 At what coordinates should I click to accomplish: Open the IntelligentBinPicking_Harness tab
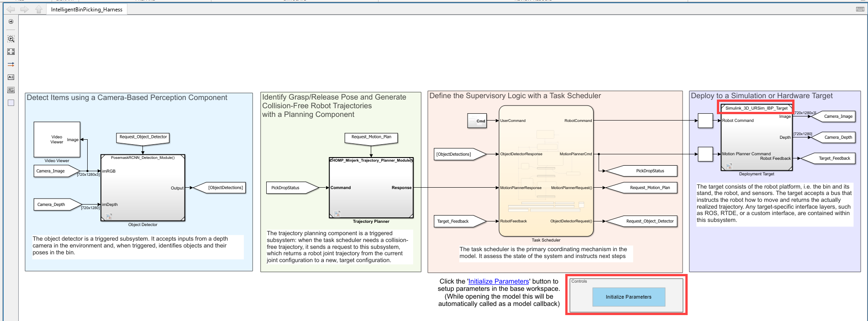(87, 10)
